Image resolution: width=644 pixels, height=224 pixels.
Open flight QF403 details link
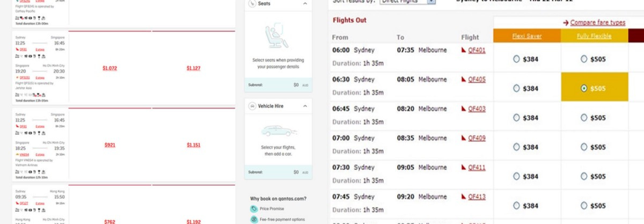[x=477, y=109]
